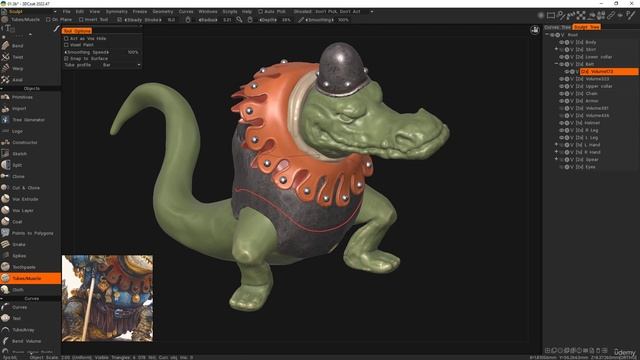The width and height of the screenshot is (640, 360).
Task: Expand the R Hand tree node
Action: pos(556,152)
